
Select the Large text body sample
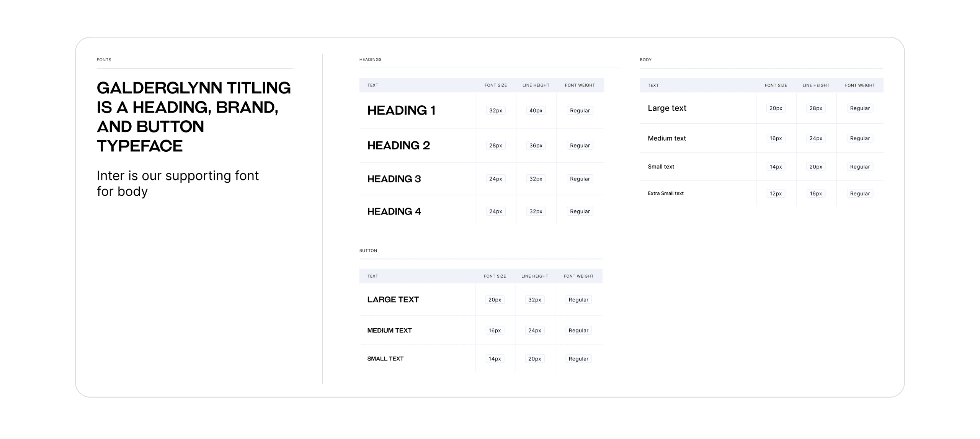pos(667,108)
